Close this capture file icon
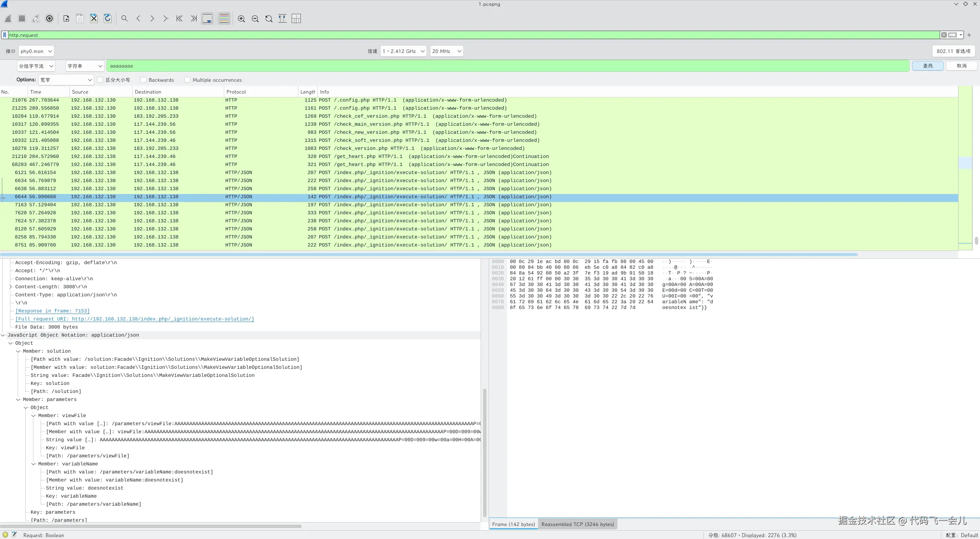This screenshot has height=539, width=980. (x=94, y=18)
